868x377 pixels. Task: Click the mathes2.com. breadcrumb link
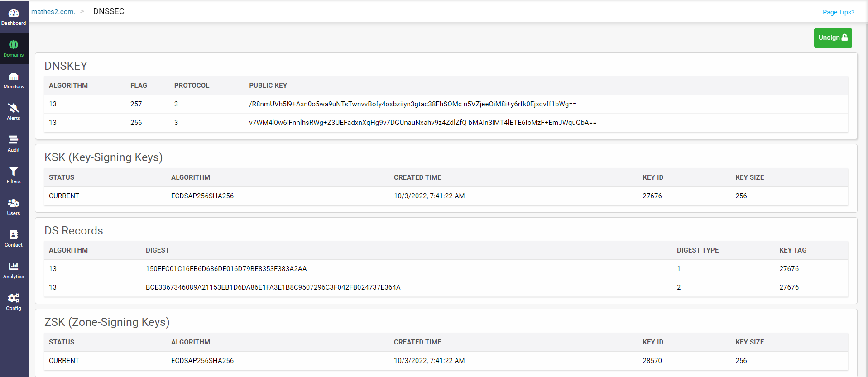(53, 12)
